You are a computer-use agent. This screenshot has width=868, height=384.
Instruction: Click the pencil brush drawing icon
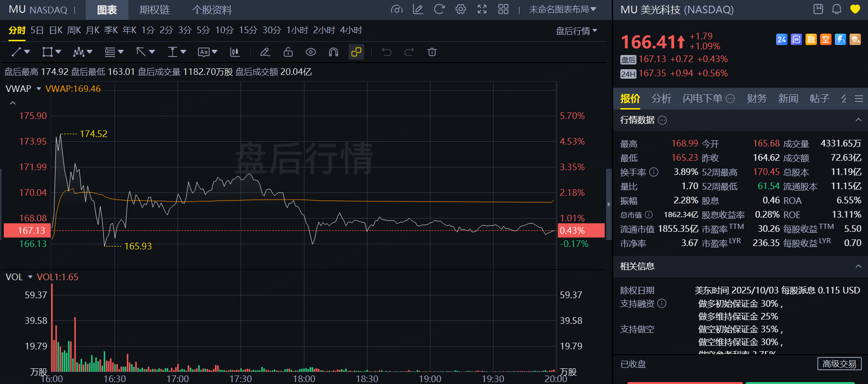[x=265, y=52]
